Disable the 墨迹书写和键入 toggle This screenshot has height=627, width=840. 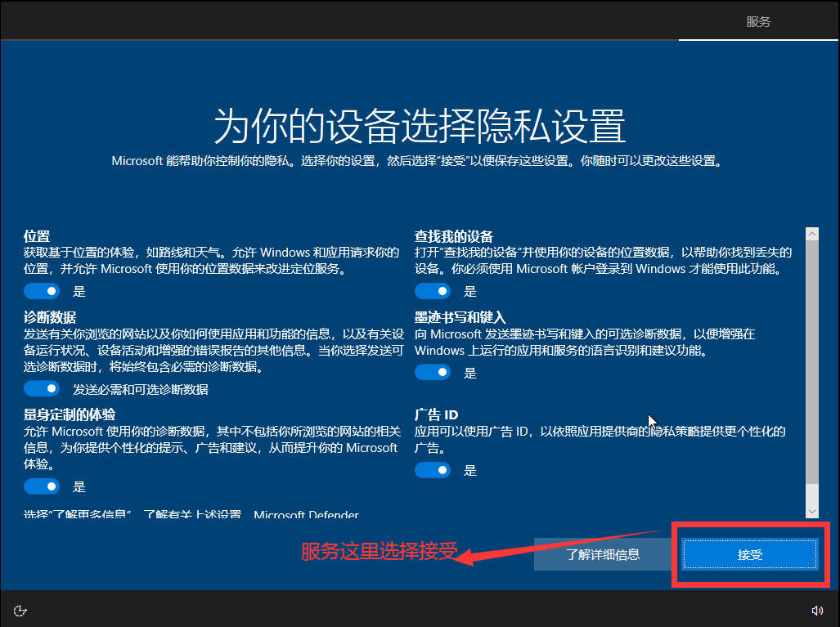coord(433,372)
